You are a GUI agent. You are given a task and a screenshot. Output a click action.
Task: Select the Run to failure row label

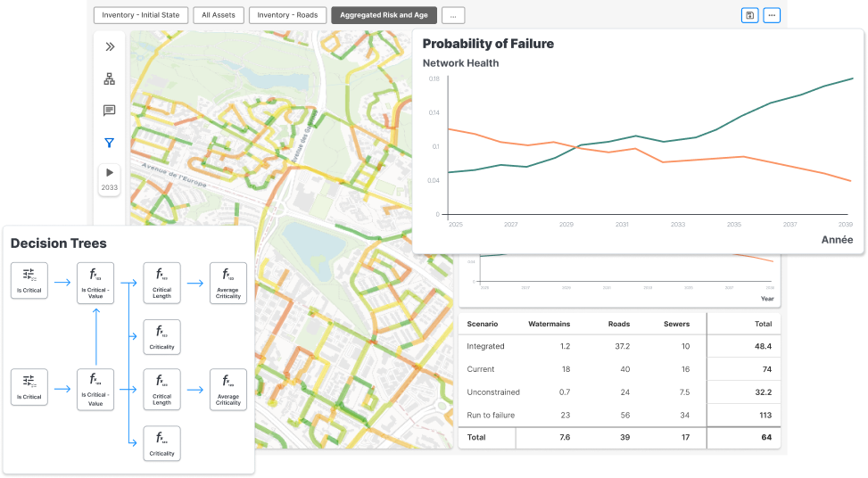491,415
